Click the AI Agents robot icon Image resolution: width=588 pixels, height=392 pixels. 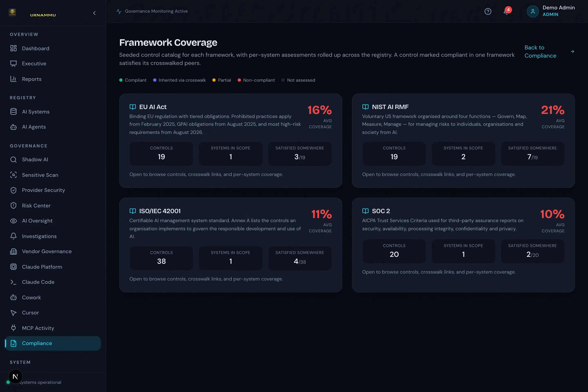[x=13, y=127]
